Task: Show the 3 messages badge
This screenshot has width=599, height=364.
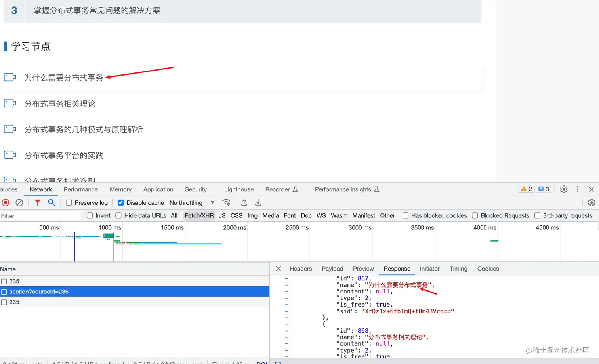Action: 544,189
